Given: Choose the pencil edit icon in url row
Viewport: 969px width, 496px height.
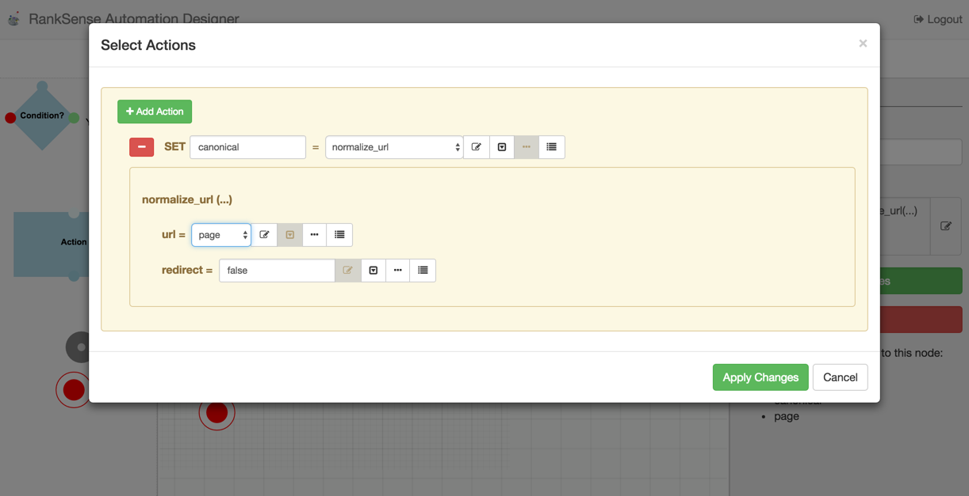Looking at the screenshot, I should (264, 235).
